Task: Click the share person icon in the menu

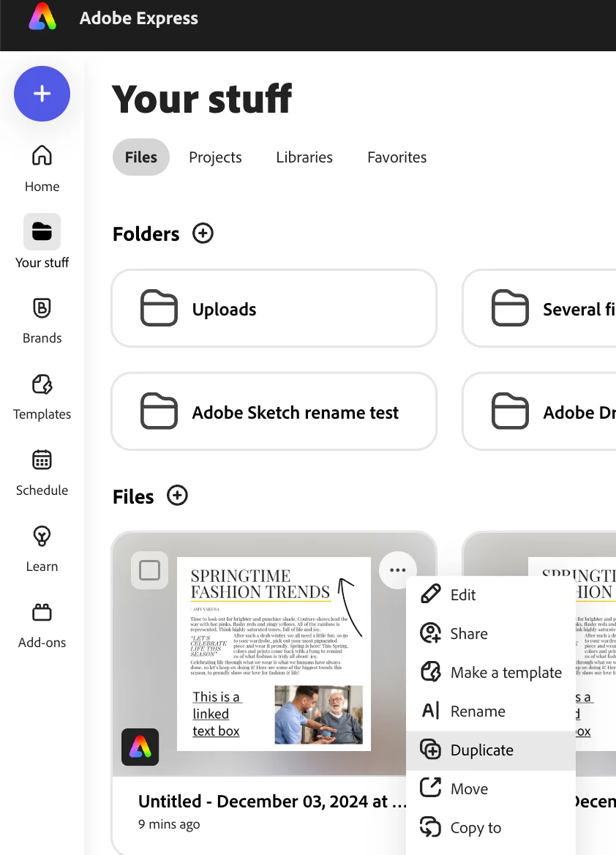Action: [x=431, y=633]
